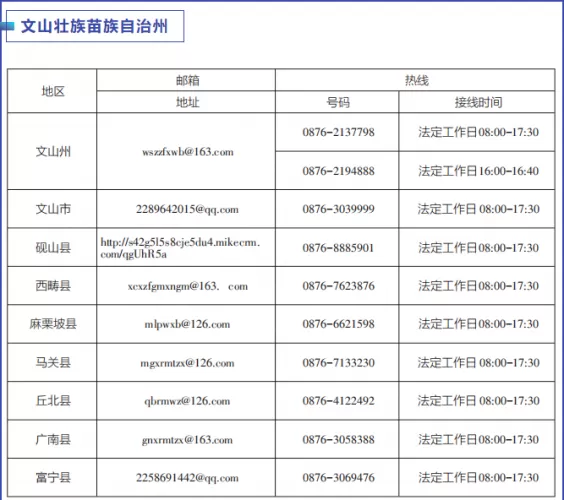Click hours cell in the 麻栗坡县 row
Screen dimensions: 564x500
478,324
